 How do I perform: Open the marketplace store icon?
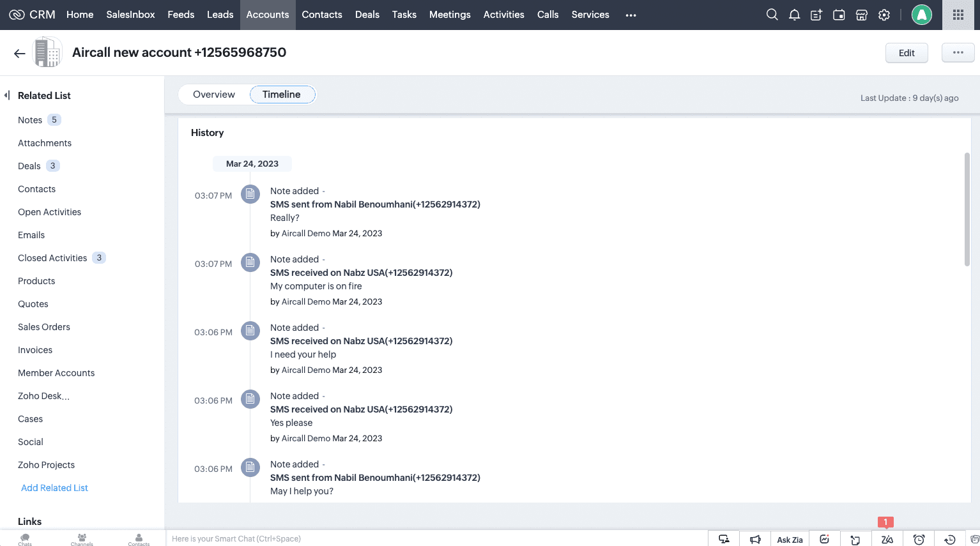(x=861, y=15)
